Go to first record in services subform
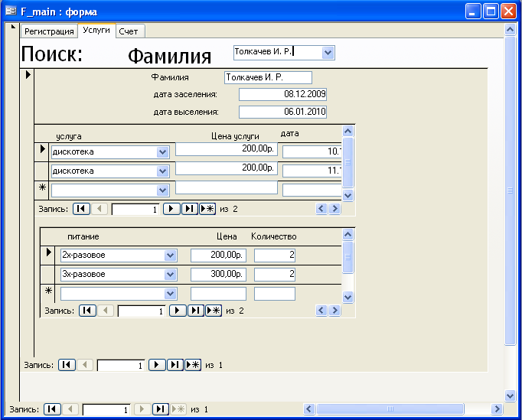Viewport: 522px width, 420px height. click(x=80, y=208)
